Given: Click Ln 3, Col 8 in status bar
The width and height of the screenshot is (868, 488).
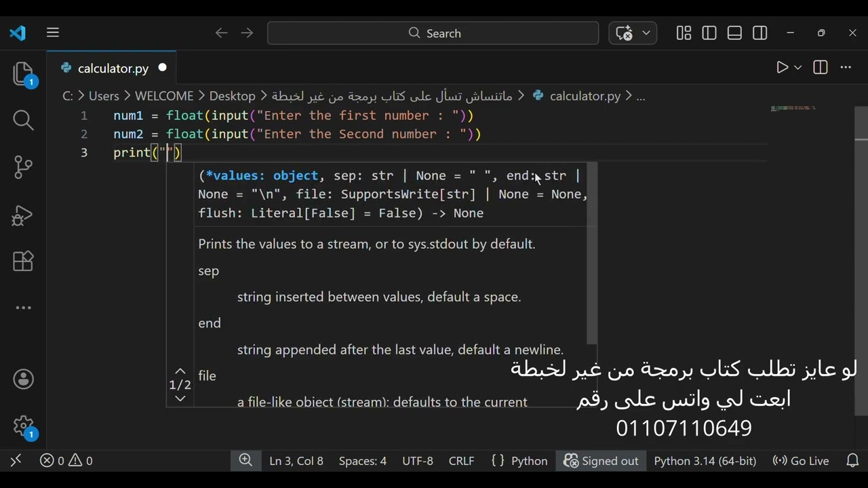Looking at the screenshot, I should point(296,461).
